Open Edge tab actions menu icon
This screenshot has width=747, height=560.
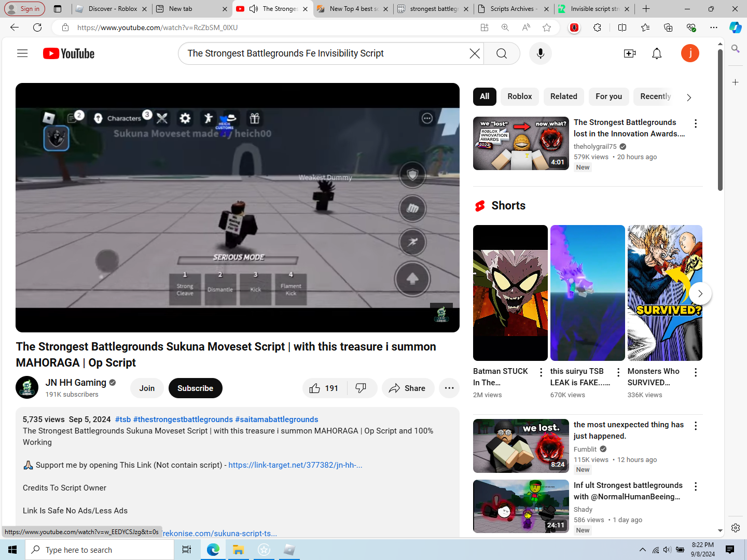tap(58, 9)
